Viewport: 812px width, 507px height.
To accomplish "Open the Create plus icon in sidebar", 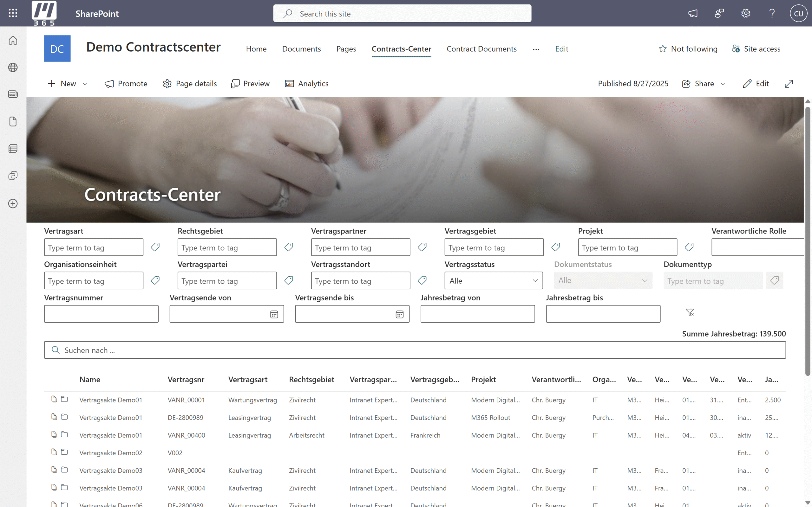I will pos(13,203).
